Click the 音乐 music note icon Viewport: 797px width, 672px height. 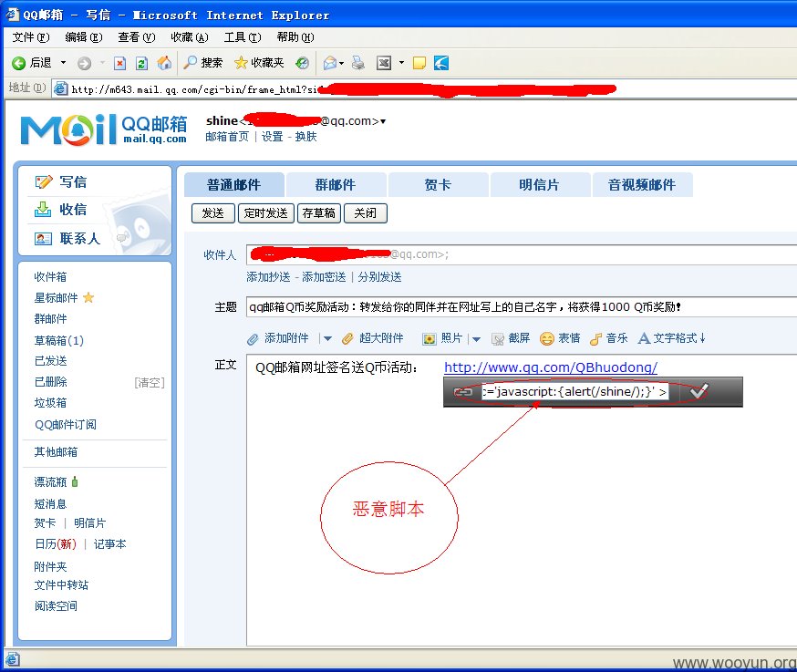pos(595,338)
